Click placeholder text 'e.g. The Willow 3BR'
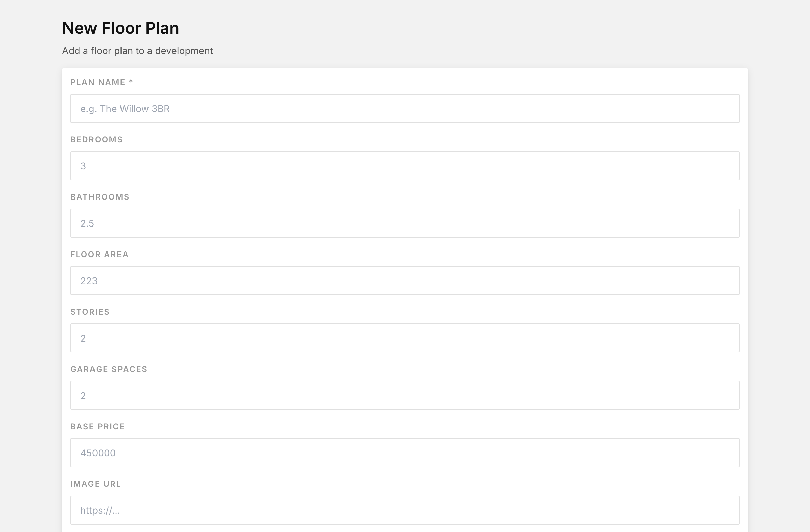The height and width of the screenshot is (532, 810). [x=125, y=109]
